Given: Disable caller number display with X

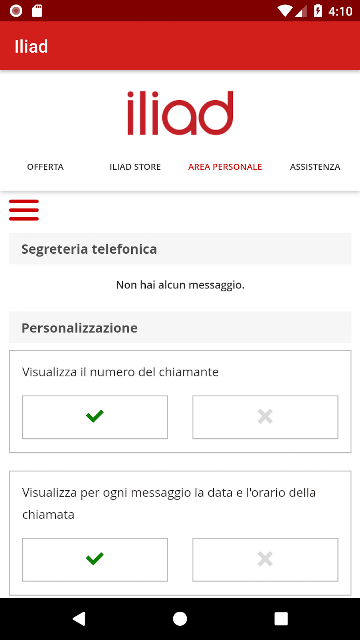Looking at the screenshot, I should tap(265, 417).
